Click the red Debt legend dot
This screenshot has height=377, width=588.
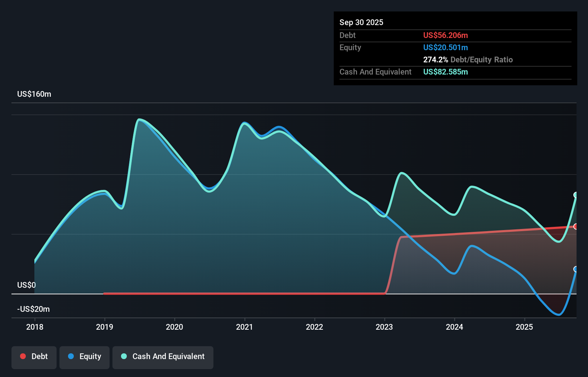(x=23, y=356)
